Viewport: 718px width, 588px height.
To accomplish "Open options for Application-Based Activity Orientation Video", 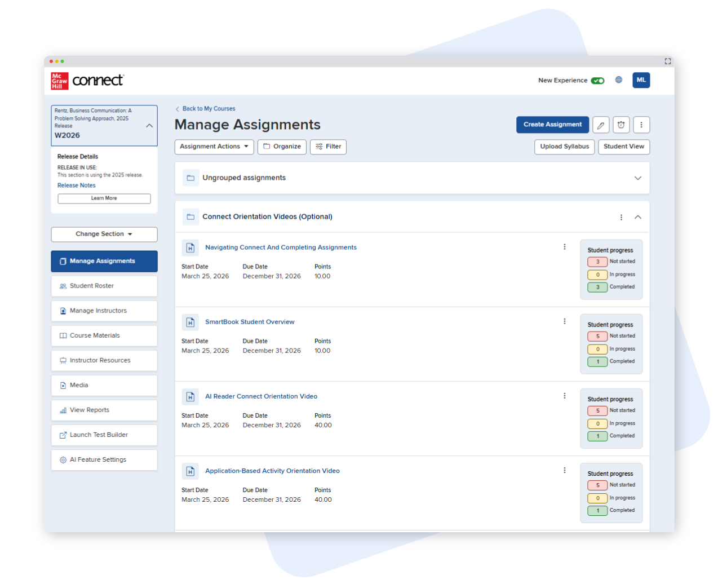I will point(564,470).
